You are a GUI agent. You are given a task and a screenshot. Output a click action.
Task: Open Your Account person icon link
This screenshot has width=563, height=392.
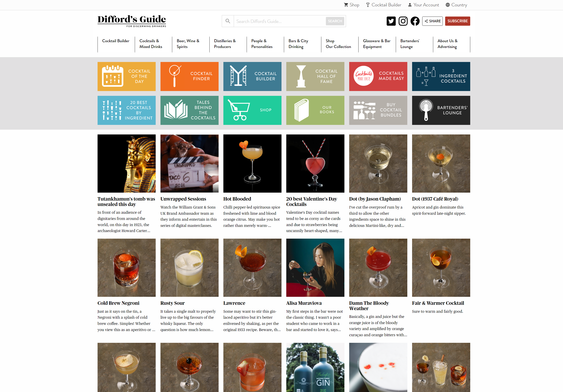coord(410,5)
